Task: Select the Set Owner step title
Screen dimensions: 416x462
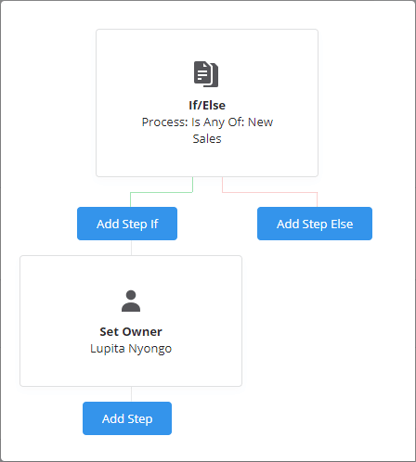Action: [131, 332]
